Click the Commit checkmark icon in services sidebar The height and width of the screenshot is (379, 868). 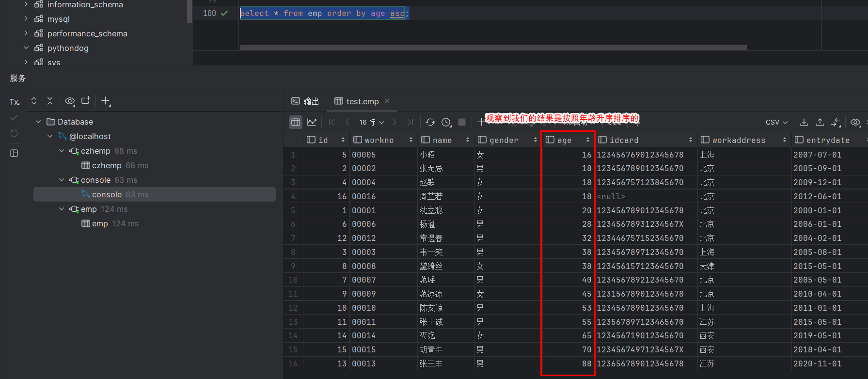tap(14, 118)
